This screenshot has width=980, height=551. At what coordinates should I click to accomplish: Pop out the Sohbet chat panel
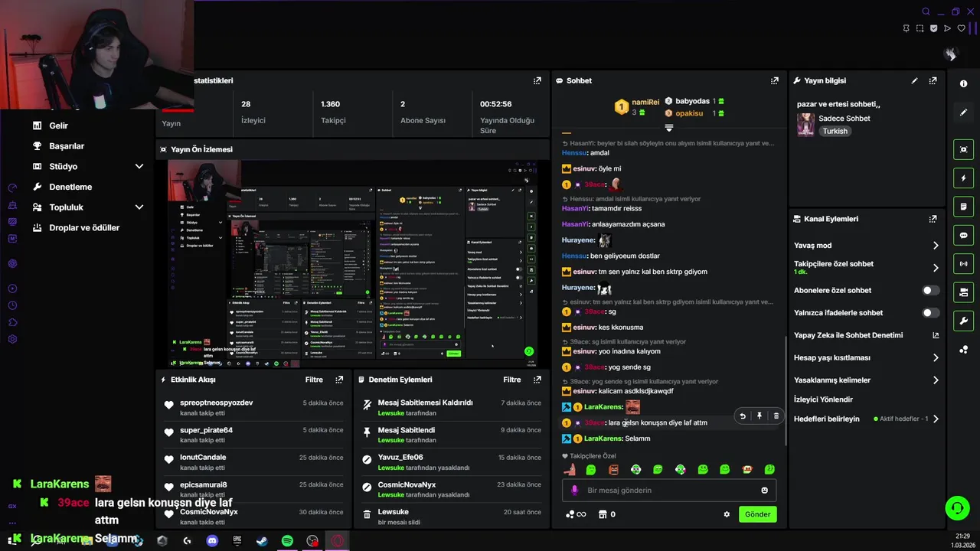775,80
